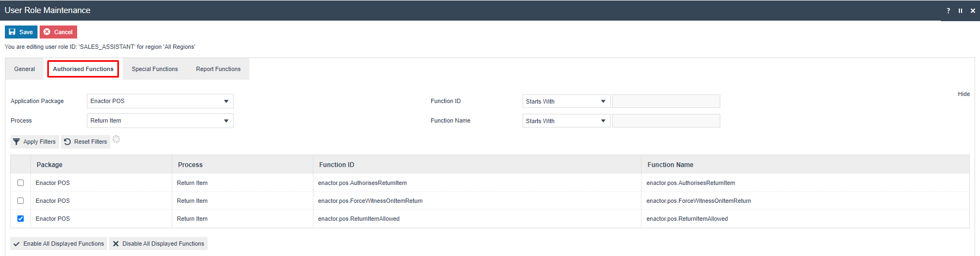Screen dimensions: 980x256
Task: Open the help question mark icon
Action: click(948, 11)
